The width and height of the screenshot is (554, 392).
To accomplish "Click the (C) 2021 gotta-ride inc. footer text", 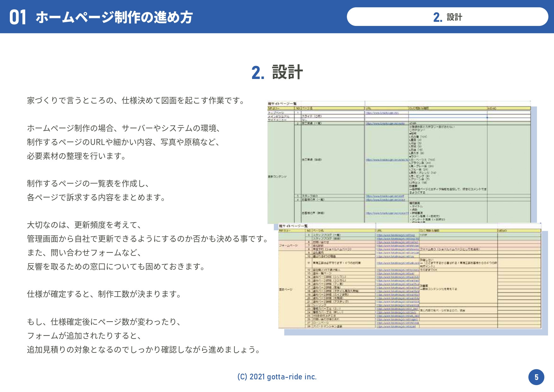I will point(277,377).
